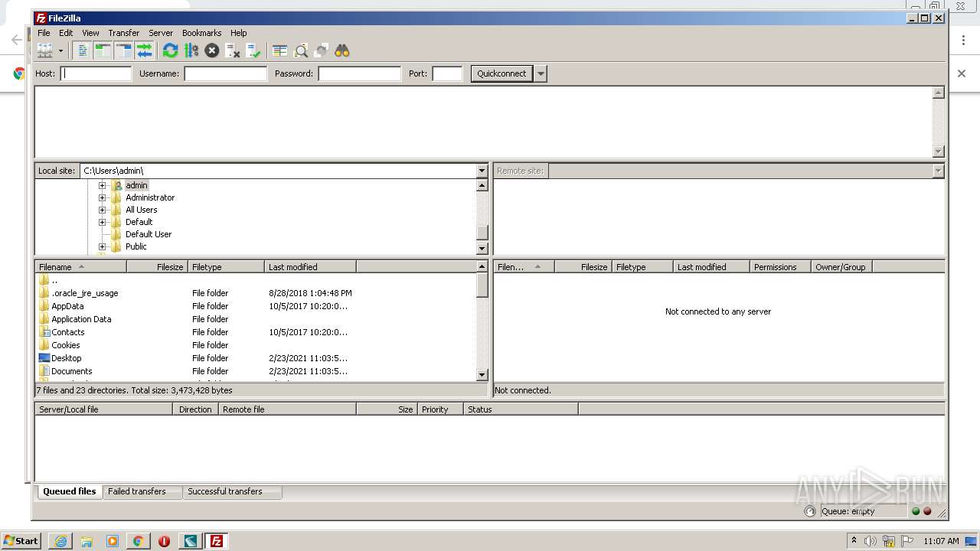Click the Quickconnect button
Screen dimensions: 980x551
501,73
